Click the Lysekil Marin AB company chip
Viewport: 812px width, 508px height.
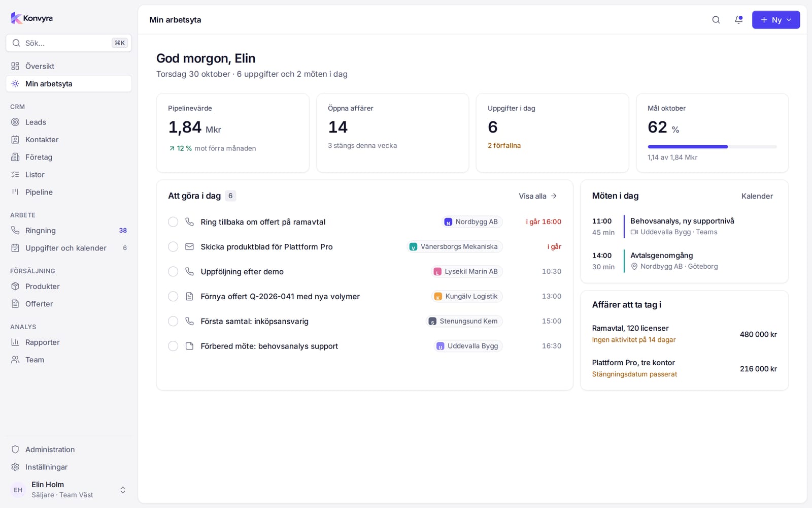coord(466,271)
